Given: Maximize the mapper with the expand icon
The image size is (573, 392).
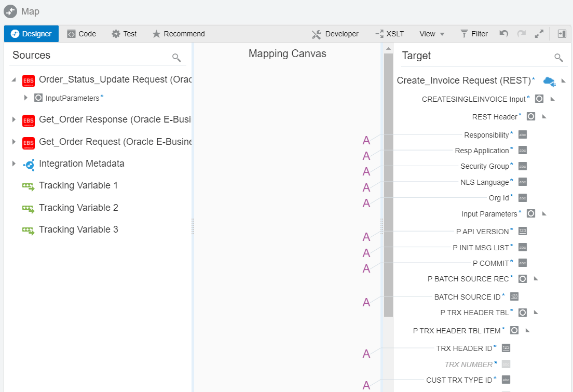Looking at the screenshot, I should click(539, 34).
